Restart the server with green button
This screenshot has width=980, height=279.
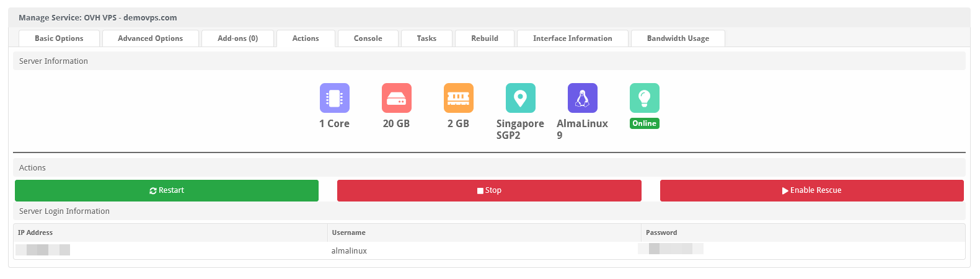coord(167,190)
